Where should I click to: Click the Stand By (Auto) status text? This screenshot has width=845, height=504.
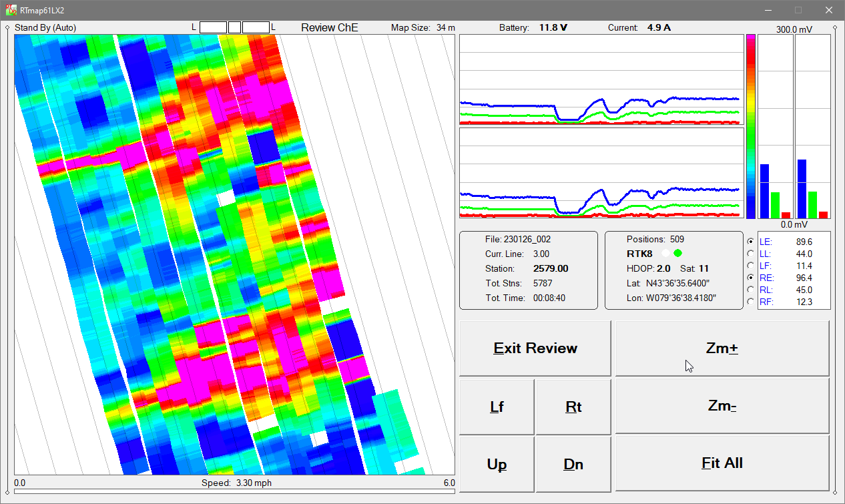45,27
